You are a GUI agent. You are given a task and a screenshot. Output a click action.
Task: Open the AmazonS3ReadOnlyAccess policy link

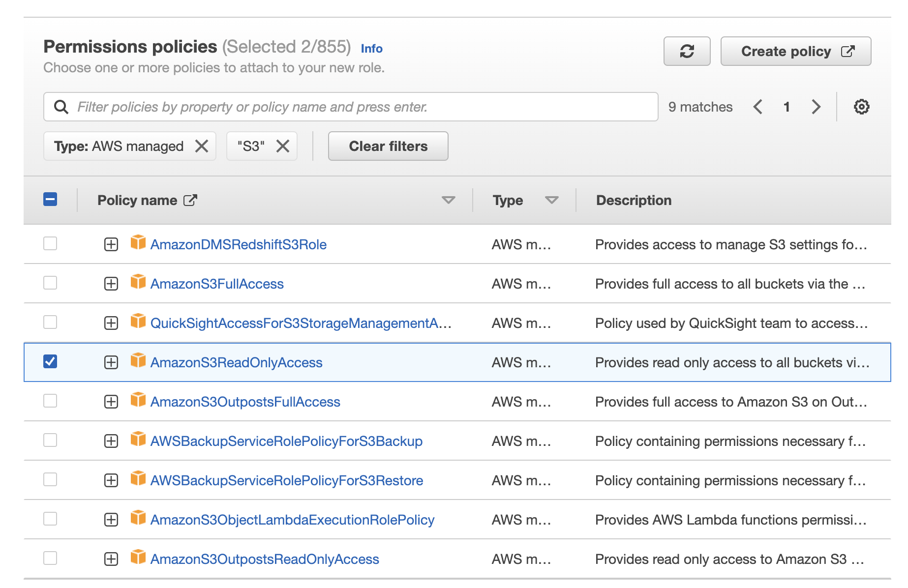coord(236,362)
